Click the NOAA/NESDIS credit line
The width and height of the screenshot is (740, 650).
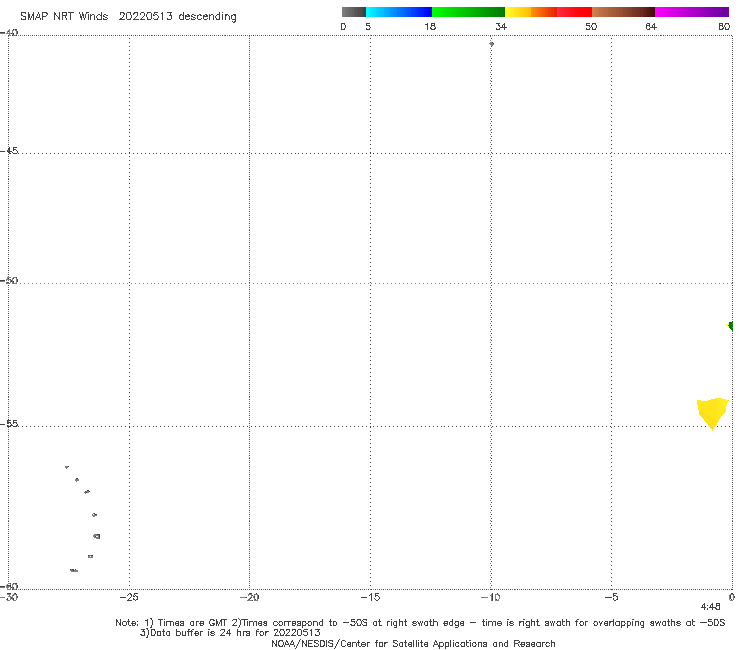point(413,643)
